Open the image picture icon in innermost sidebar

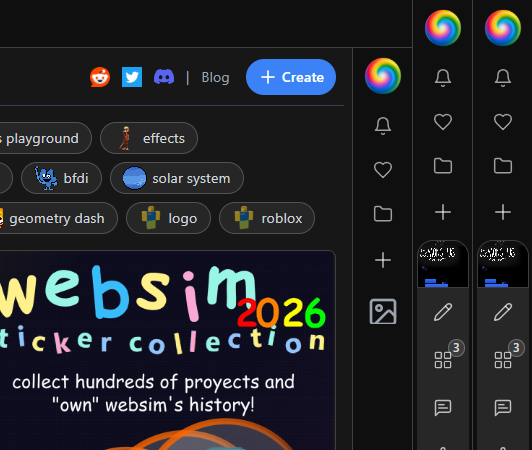(383, 312)
